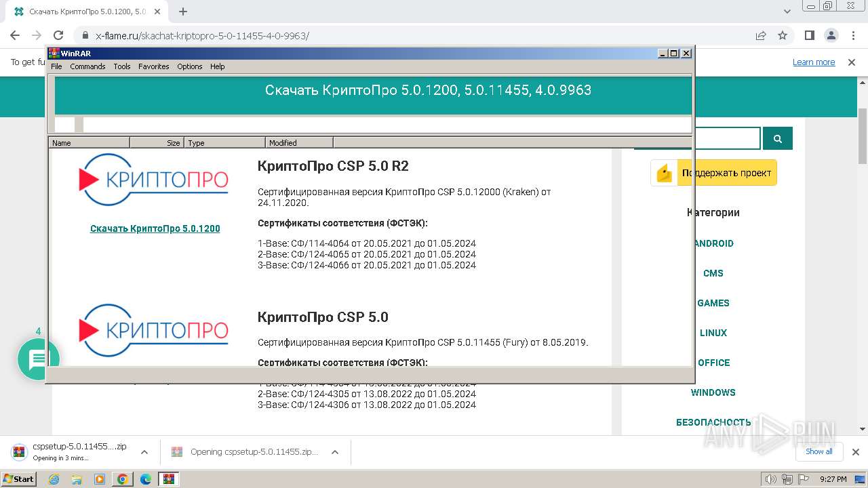Expand options for cspsetup-5.0.11455 zip download
Screen dimensions: 868x488
tap(144, 452)
